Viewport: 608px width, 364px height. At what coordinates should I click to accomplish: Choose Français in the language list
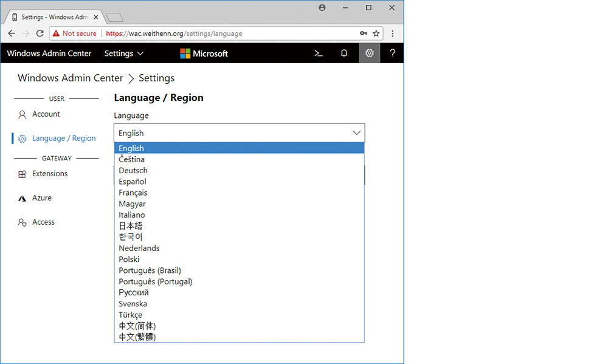(x=133, y=193)
